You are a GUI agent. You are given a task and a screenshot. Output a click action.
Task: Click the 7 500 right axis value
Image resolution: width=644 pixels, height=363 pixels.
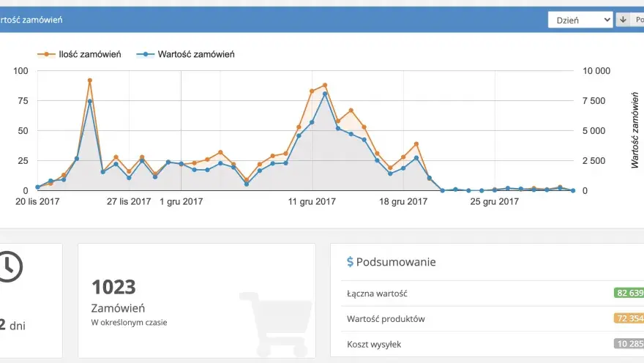594,100
